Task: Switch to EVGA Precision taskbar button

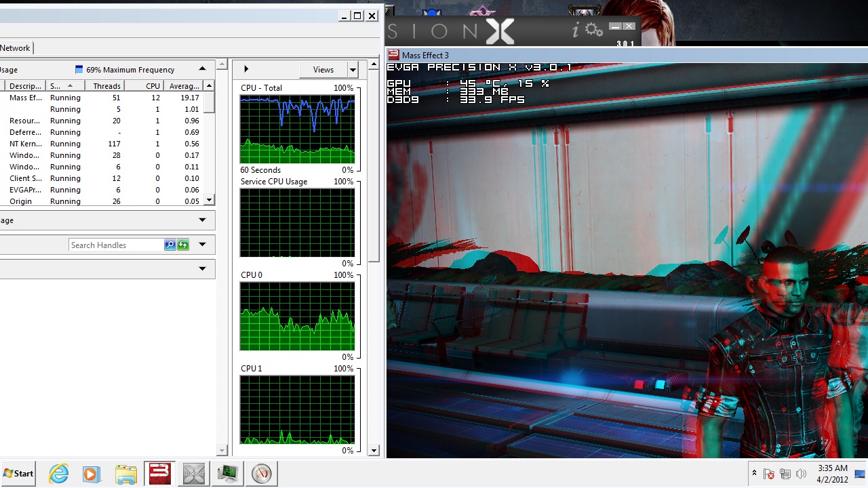Action: coord(193,474)
